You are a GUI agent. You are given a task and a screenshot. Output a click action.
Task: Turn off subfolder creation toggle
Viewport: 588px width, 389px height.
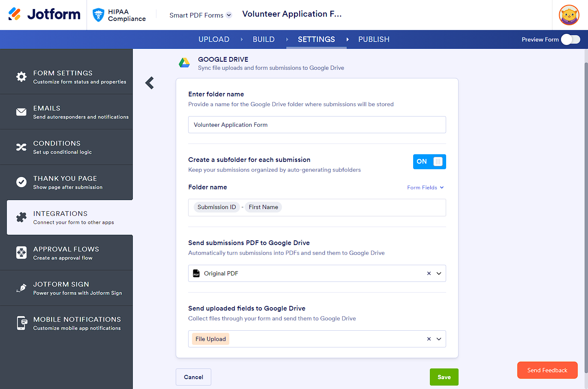point(429,162)
